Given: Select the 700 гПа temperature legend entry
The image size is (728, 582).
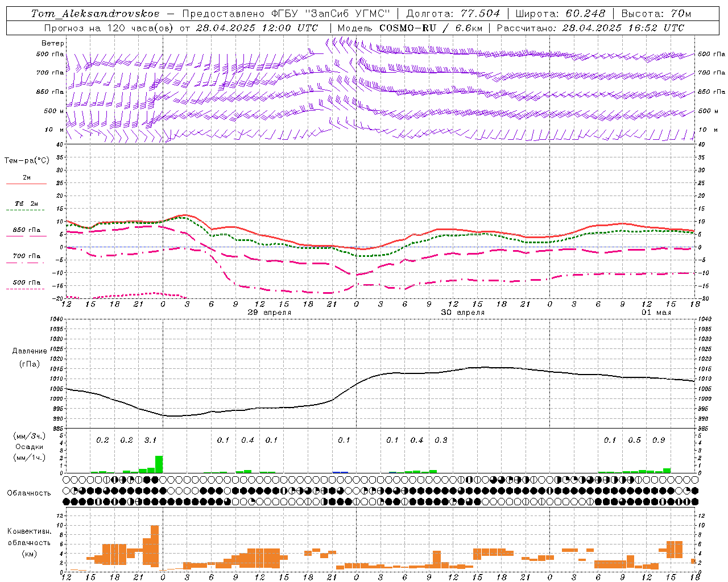Looking at the screenshot, I should [27, 256].
